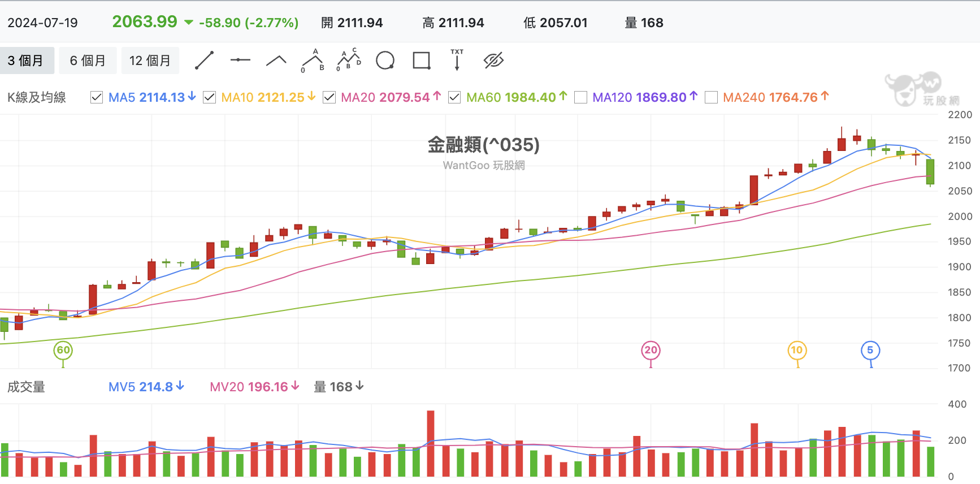Click the opening price 開 2111.94
This screenshot has height=484, width=980.
pos(352,23)
